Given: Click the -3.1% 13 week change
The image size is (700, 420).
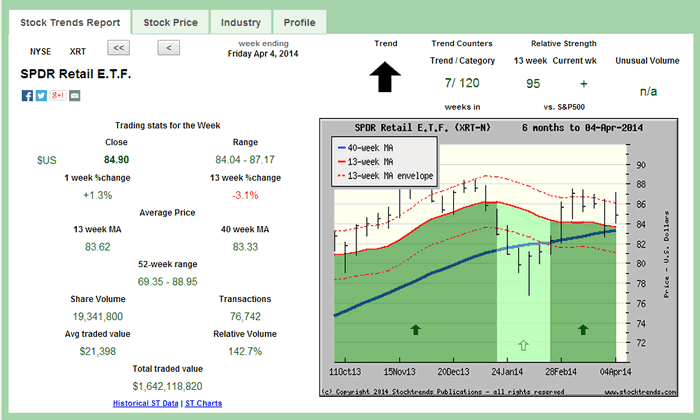Looking at the screenshot, I should (x=245, y=195).
